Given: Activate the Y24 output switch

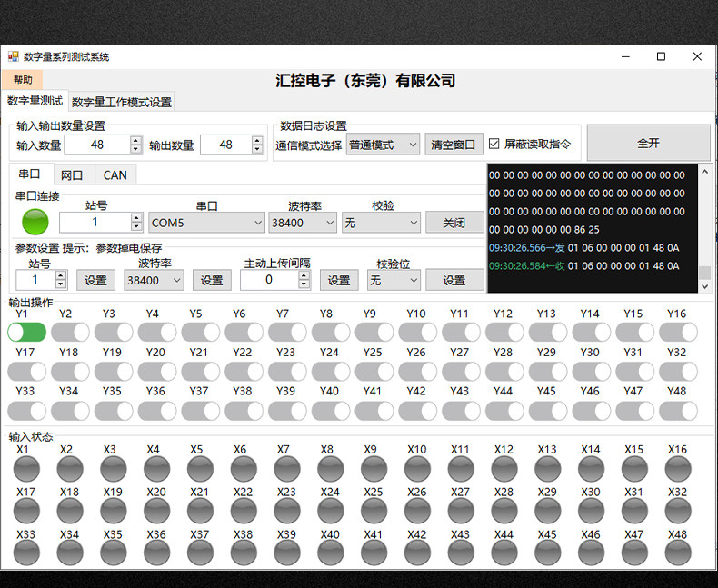Looking at the screenshot, I should point(331,372).
